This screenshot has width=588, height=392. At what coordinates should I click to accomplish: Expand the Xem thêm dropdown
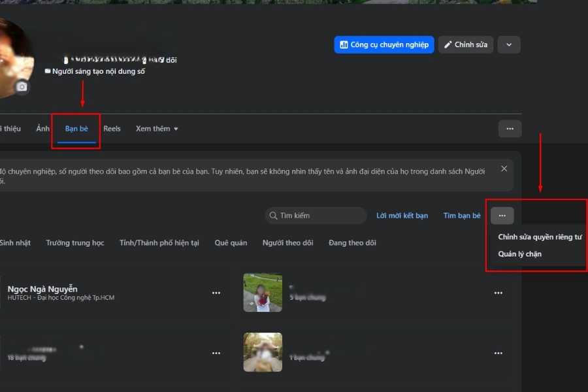(157, 129)
